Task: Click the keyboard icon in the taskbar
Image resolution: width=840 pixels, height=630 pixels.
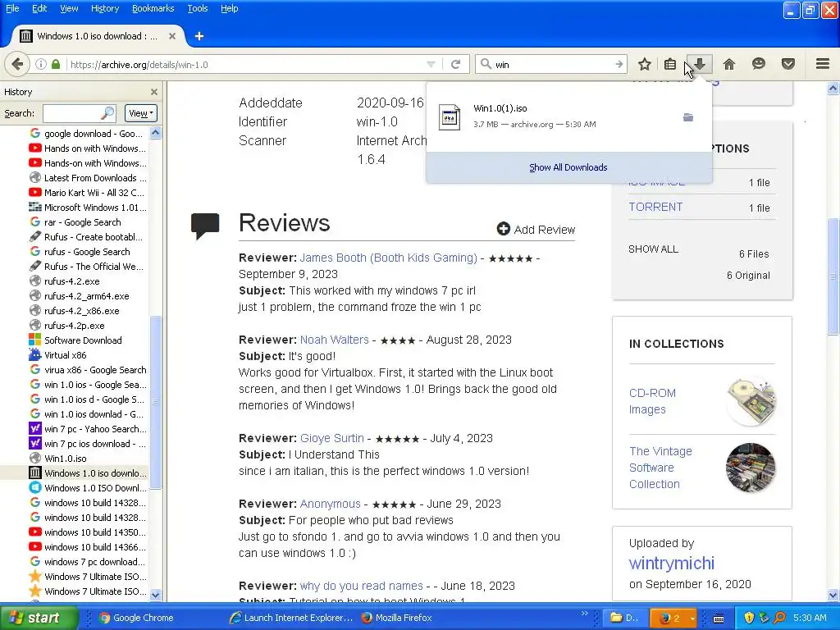Action: click(x=719, y=619)
